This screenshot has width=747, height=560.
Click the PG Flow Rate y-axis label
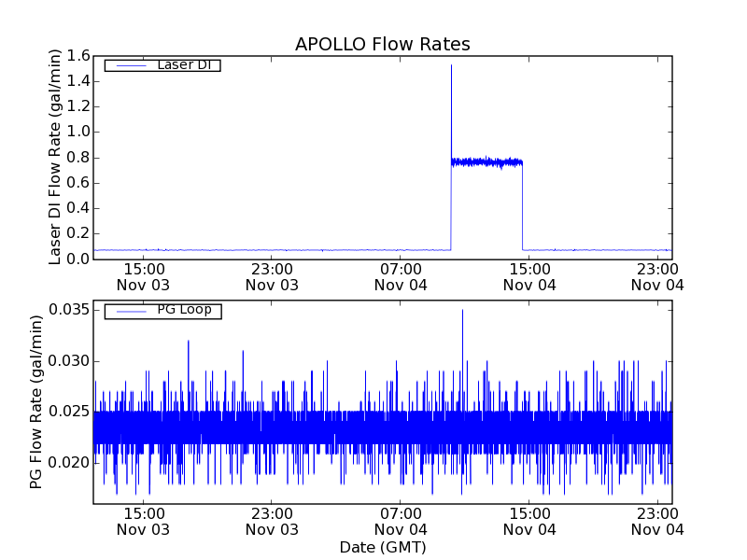coord(37,401)
